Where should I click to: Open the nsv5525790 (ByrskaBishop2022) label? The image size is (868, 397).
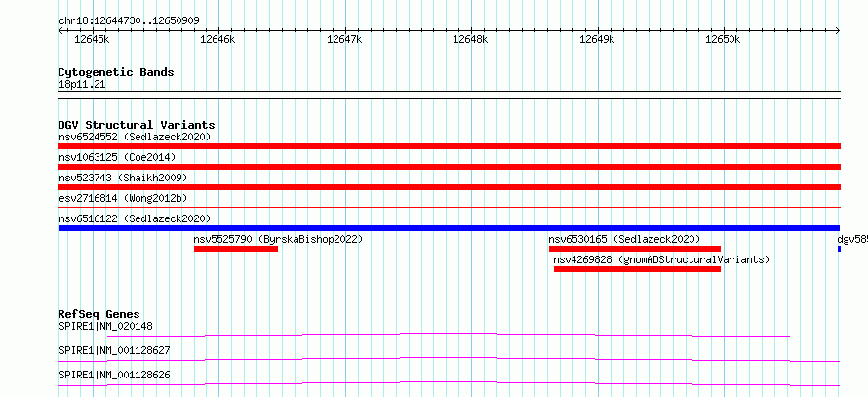point(278,239)
